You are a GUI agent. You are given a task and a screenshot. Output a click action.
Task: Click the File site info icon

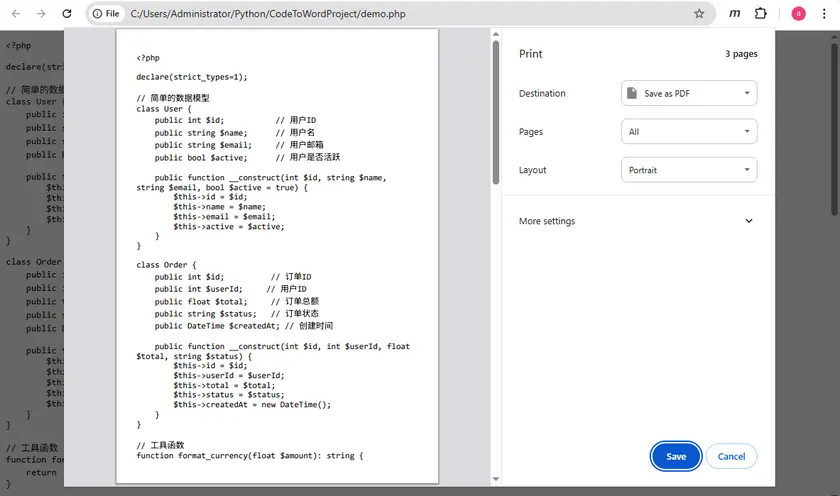click(106, 14)
